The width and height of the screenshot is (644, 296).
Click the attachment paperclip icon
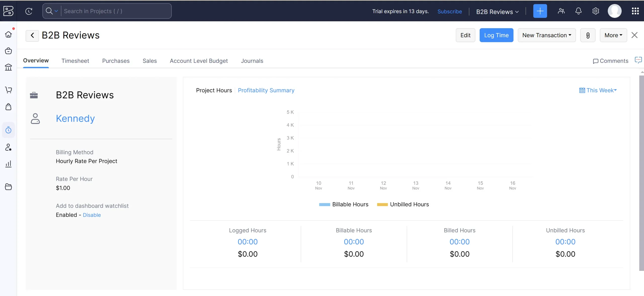click(588, 35)
